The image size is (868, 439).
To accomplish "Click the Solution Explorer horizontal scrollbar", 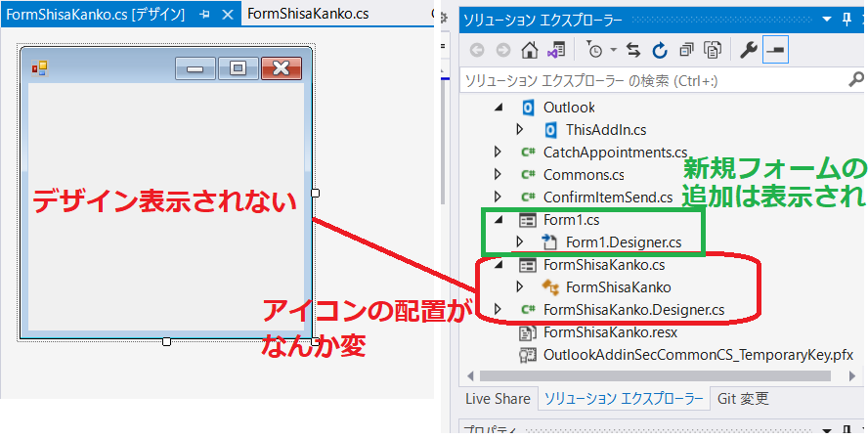I will [x=665, y=374].
